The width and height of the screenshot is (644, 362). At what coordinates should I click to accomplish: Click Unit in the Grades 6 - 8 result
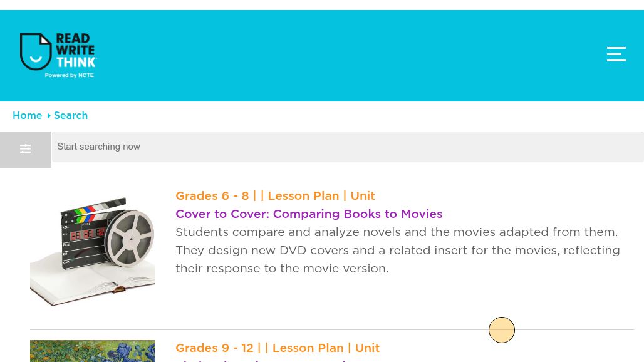pyautogui.click(x=363, y=196)
